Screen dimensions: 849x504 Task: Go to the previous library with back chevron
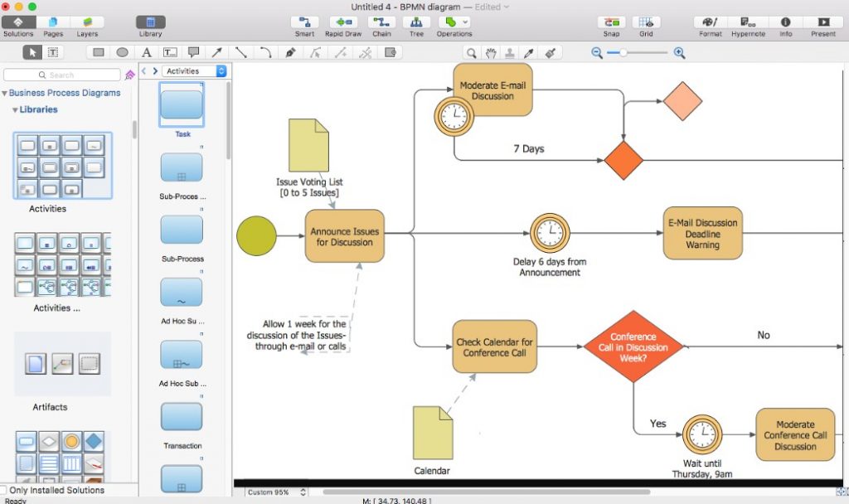(x=144, y=71)
